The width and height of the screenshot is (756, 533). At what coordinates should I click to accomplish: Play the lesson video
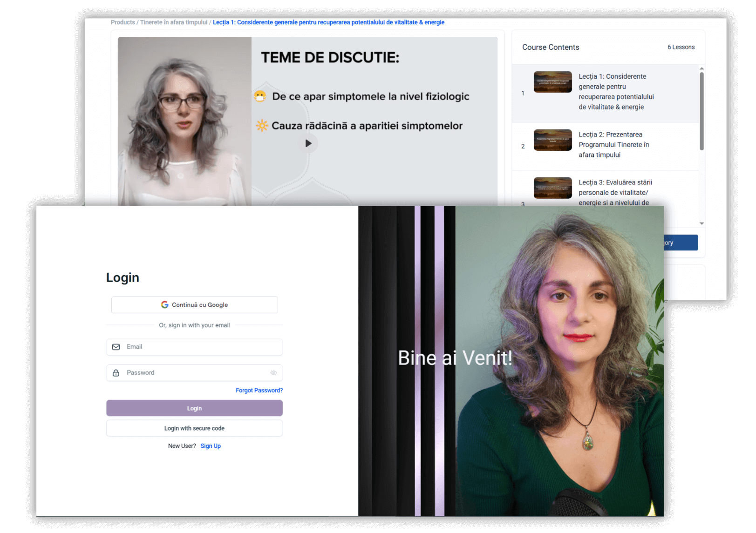click(x=308, y=143)
